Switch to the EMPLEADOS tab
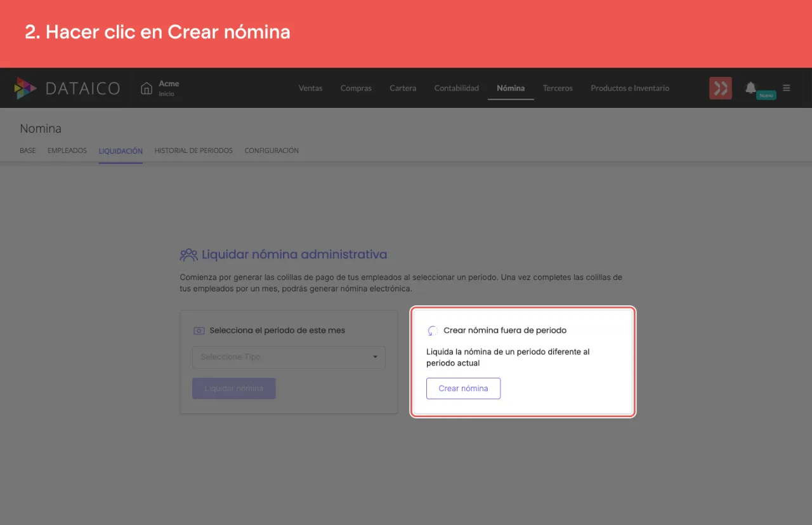Screen dimensions: 812x525 click(67, 151)
